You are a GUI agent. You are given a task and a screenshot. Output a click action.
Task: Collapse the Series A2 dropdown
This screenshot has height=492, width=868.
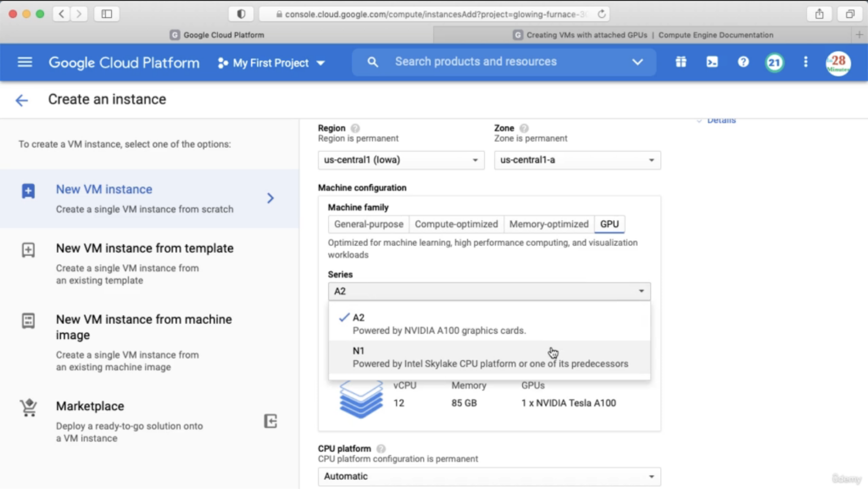point(489,291)
